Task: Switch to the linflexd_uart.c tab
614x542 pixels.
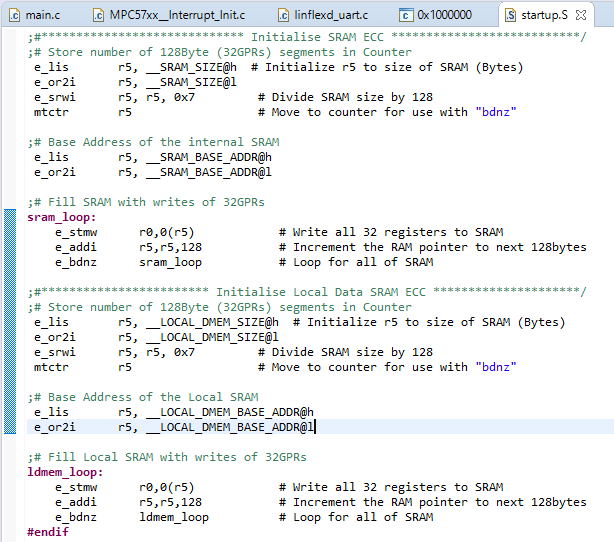Action: pyautogui.click(x=323, y=15)
